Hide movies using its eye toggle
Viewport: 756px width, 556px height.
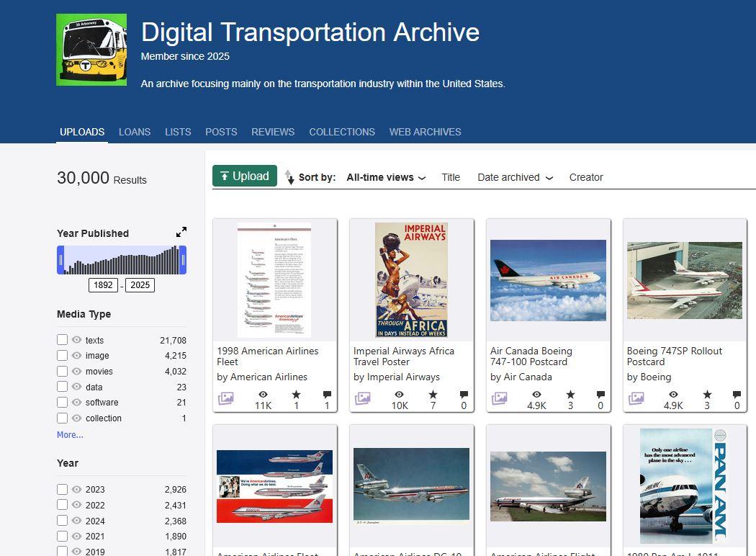click(76, 372)
